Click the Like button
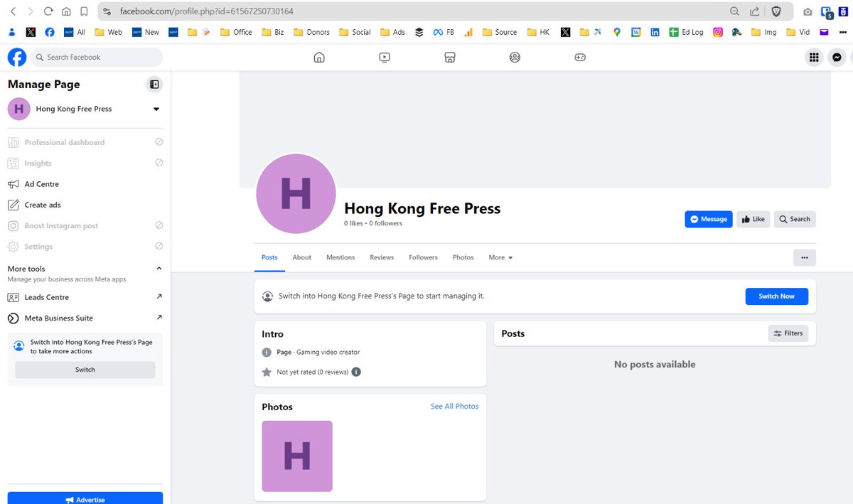The width and height of the screenshot is (853, 504). (x=753, y=219)
